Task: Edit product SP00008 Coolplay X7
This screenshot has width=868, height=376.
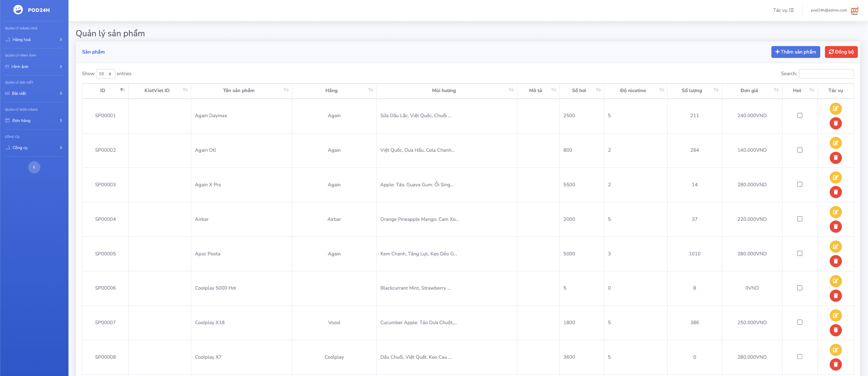Action: [x=835, y=350]
